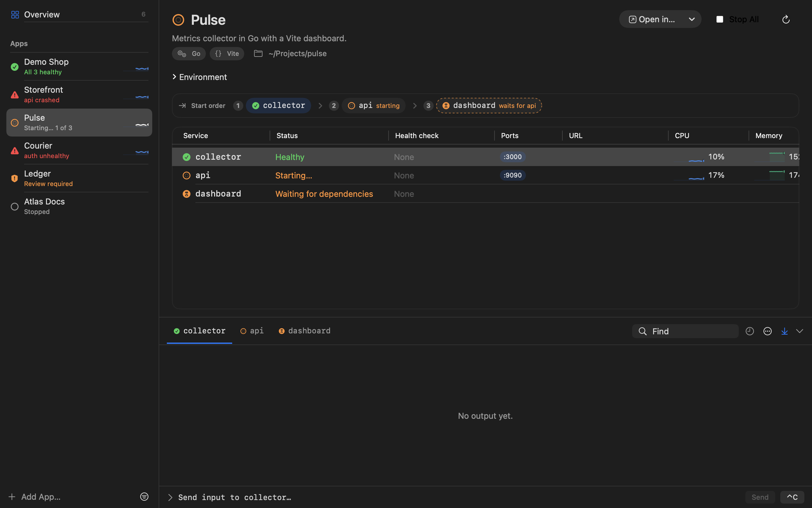Click Ledger orange shield icon
Image resolution: width=812 pixels, height=508 pixels.
(14, 178)
